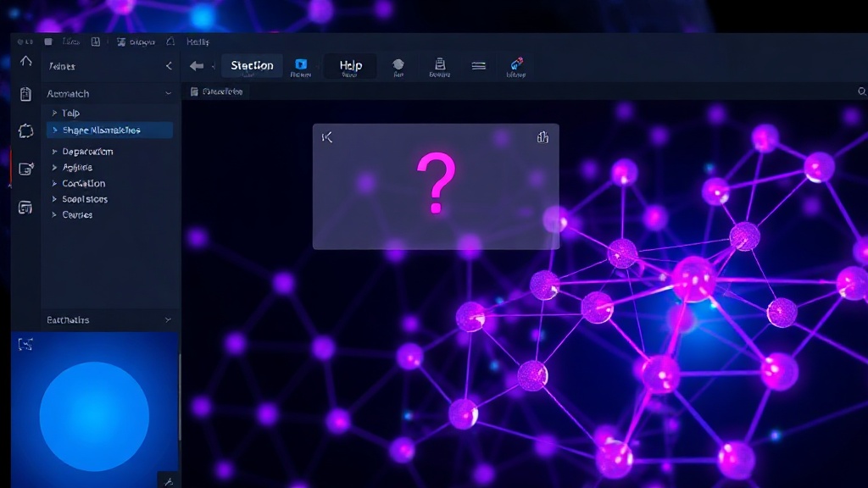Open the stacked gallery icon in the left sidebar
868x488 pixels.
(x=25, y=208)
